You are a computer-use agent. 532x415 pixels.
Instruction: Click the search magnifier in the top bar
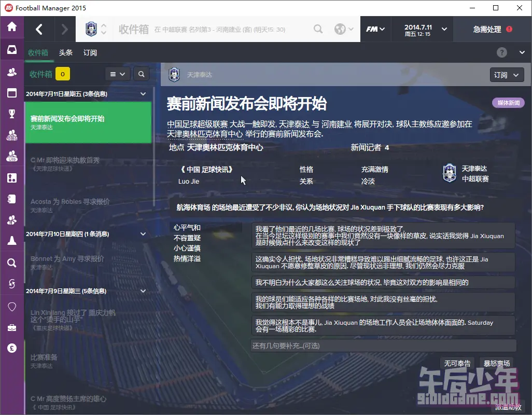click(318, 29)
